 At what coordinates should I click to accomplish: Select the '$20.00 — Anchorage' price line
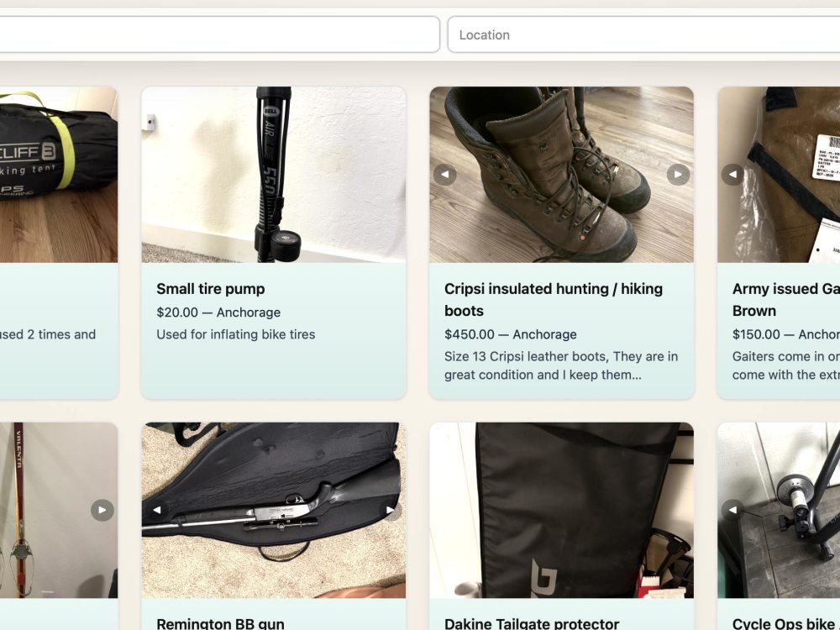click(218, 312)
